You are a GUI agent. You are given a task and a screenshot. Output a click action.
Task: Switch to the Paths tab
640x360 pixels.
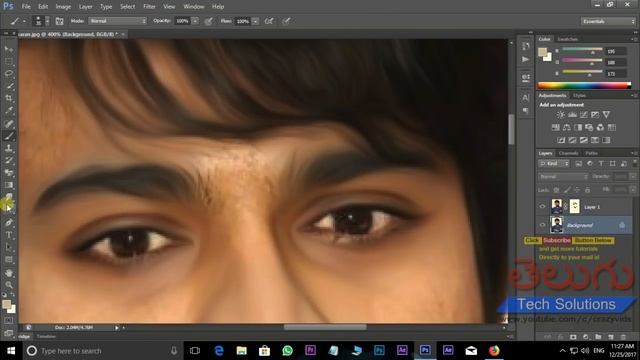tap(591, 153)
